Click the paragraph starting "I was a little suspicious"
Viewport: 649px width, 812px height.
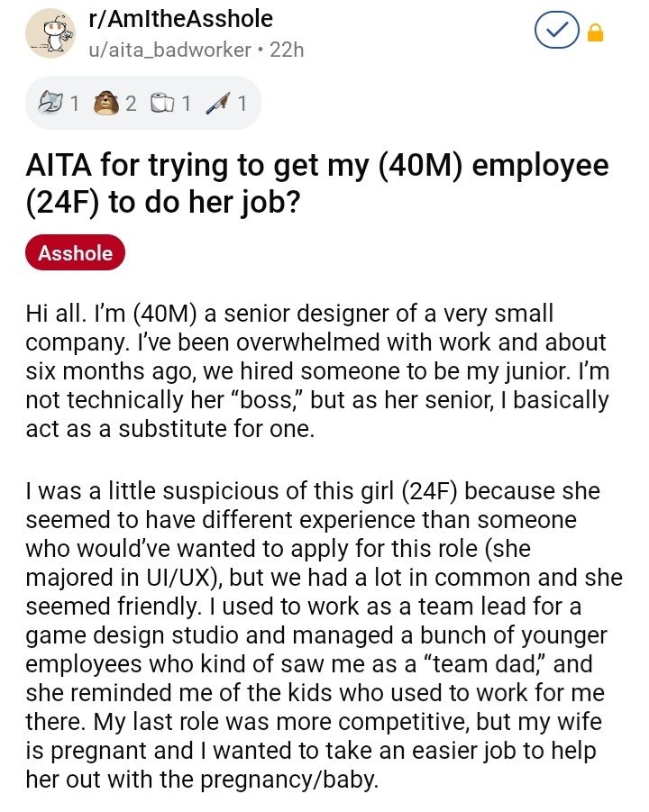tap(324, 634)
